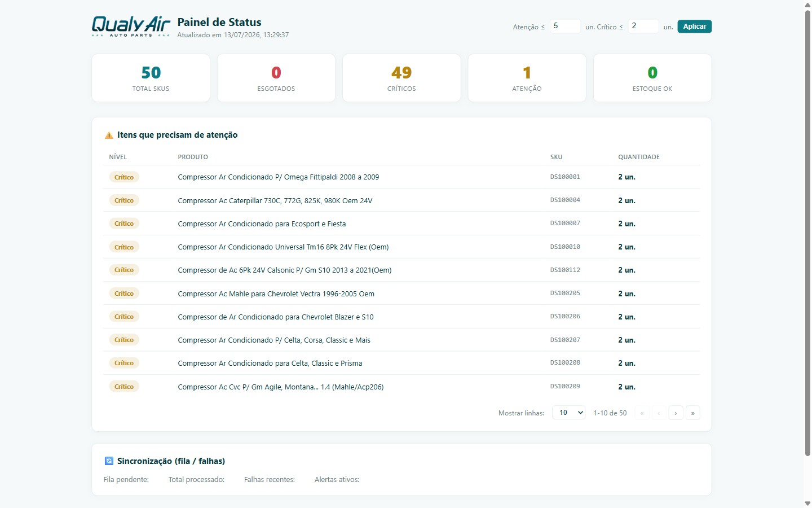The image size is (812, 508).
Task: Select product 'Compressor Ar Condicionado para Ecosport e Fiesta'
Action: (x=262, y=224)
